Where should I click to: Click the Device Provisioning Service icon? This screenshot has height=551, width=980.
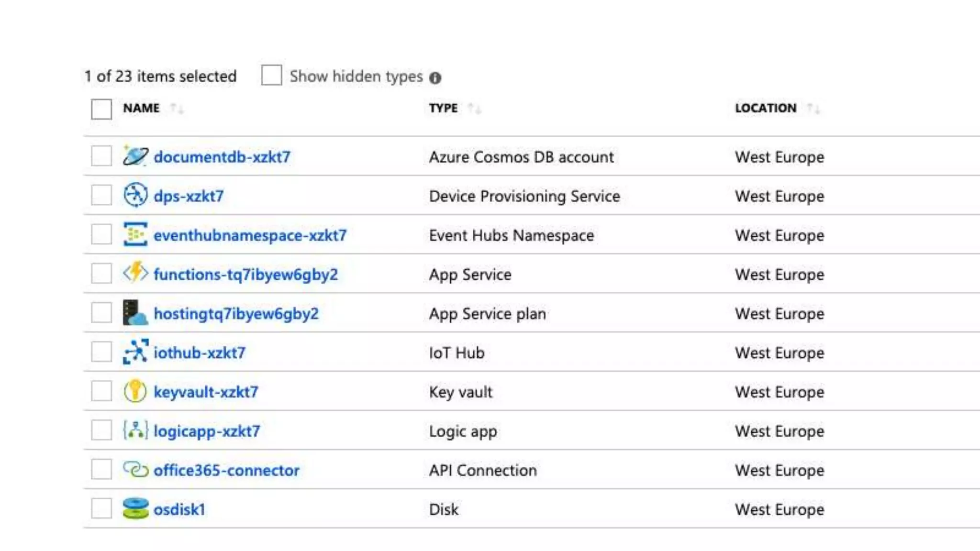pyautogui.click(x=135, y=195)
